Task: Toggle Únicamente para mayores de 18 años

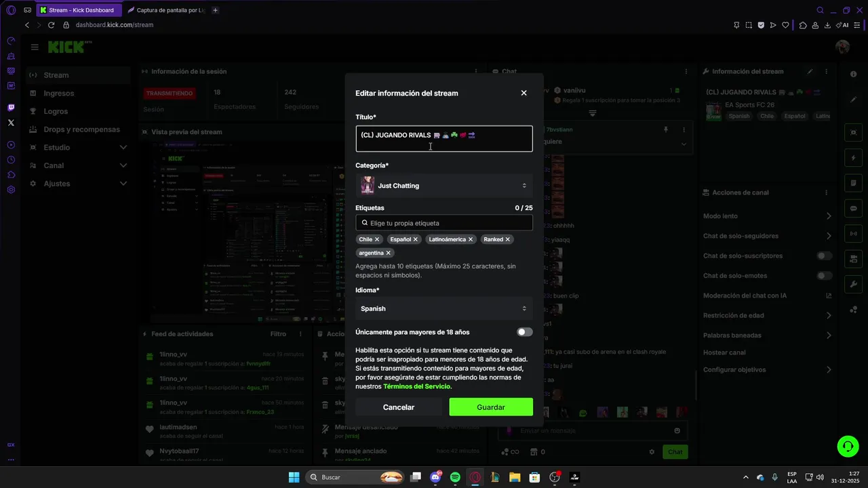Action: coord(524,332)
